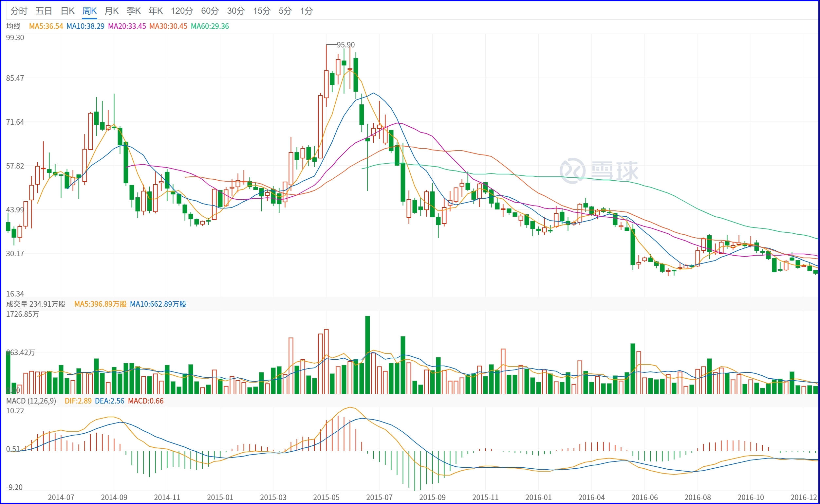Switch to 月K monthly view
This screenshot has height=504, width=820.
(111, 11)
